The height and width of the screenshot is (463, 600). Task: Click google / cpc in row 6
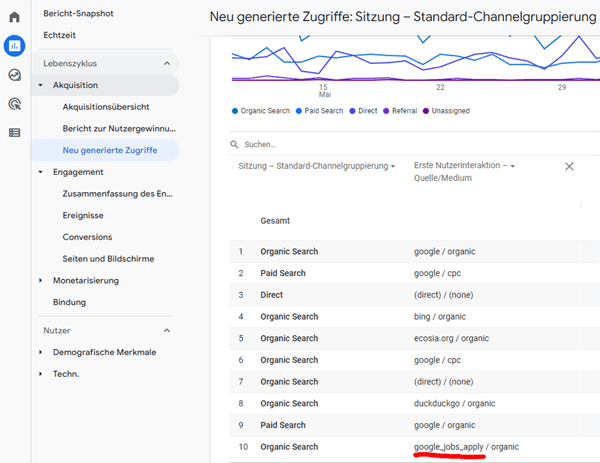coord(437,360)
